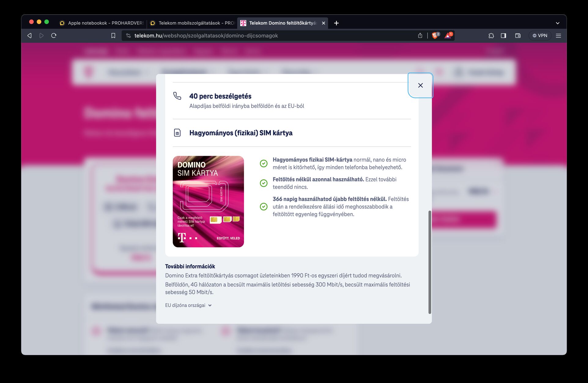The image size is (588, 383).
Task: Reload the telekom.hu page
Action: pyautogui.click(x=54, y=35)
